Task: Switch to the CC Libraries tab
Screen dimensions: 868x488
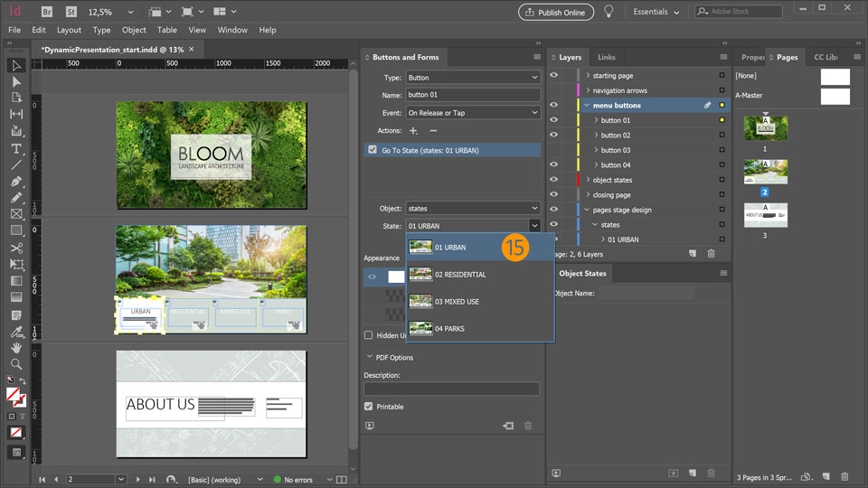Action: point(826,57)
